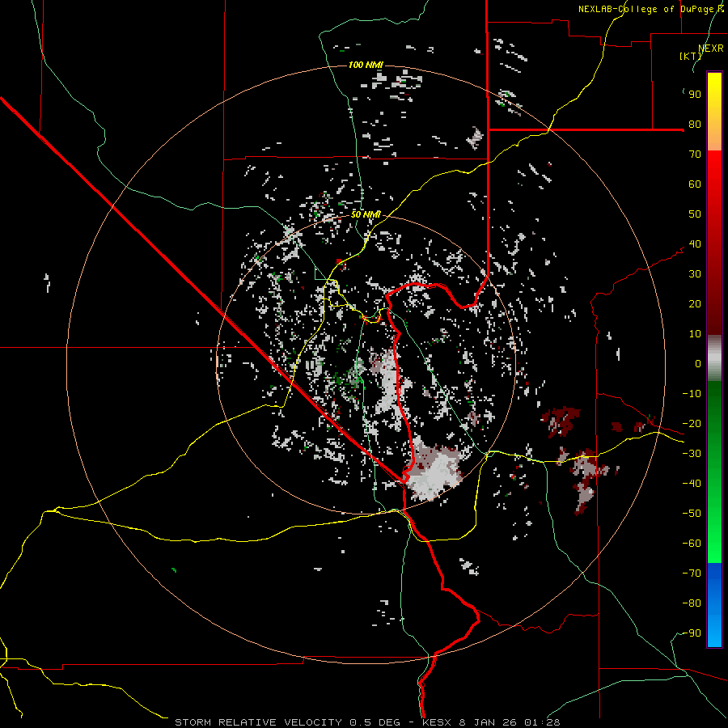The height and width of the screenshot is (728, 728).
Task: Select the positive 40 scale value
Action: pyautogui.click(x=695, y=244)
